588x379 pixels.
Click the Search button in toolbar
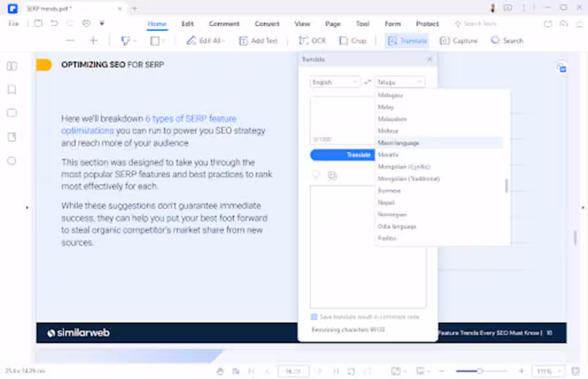[507, 41]
